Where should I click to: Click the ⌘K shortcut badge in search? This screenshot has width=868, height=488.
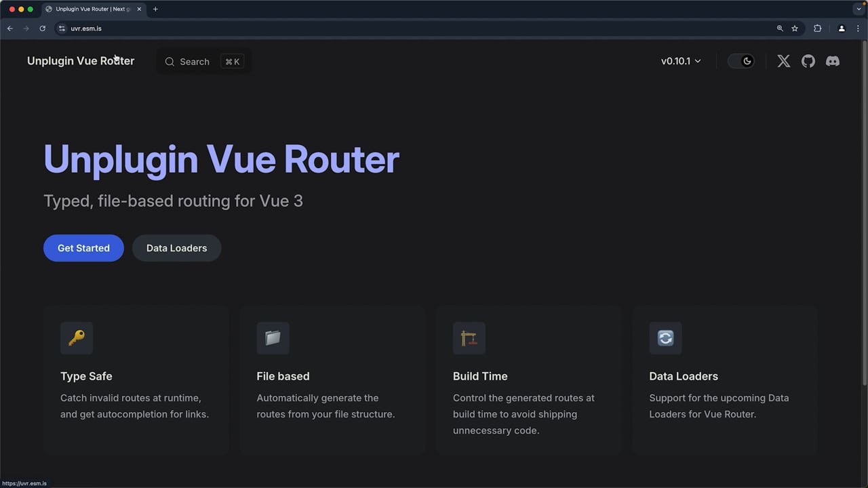[x=232, y=62]
